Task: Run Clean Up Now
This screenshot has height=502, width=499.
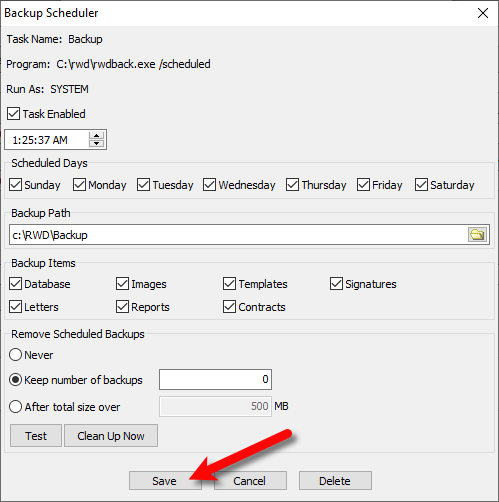Action: coord(111,436)
